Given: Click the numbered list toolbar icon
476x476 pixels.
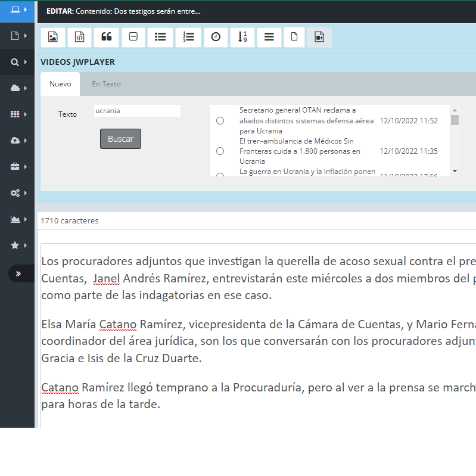Looking at the screenshot, I should [x=188, y=37].
